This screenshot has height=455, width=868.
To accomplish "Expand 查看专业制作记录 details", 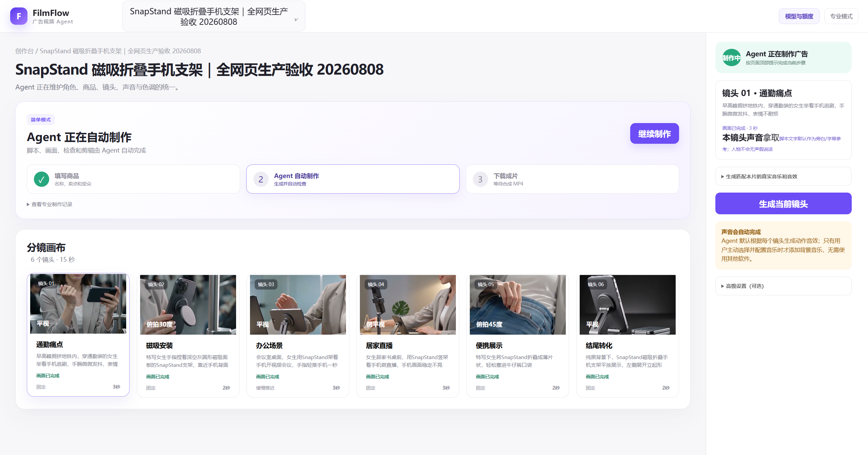I will point(50,204).
